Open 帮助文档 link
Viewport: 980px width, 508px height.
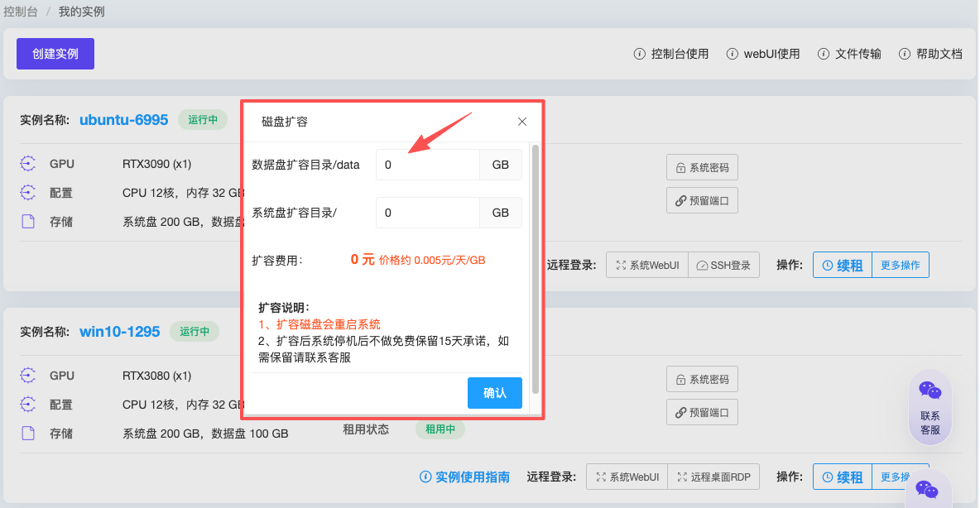[930, 54]
